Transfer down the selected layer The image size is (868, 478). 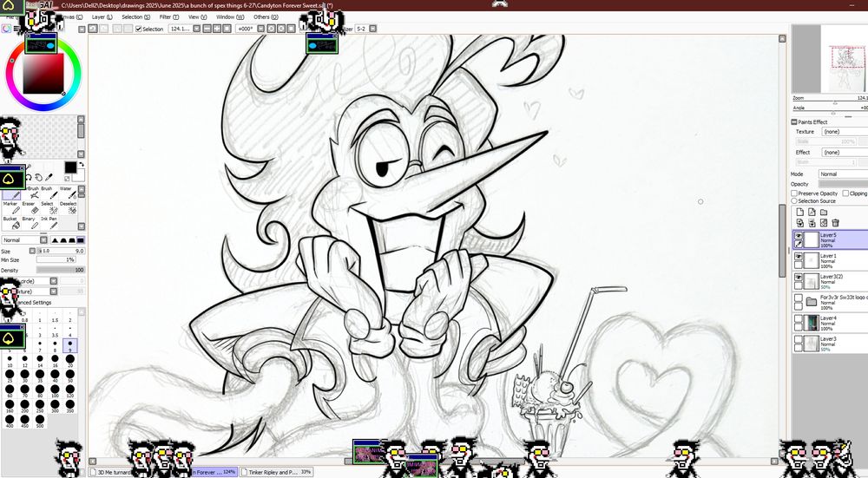(800, 223)
